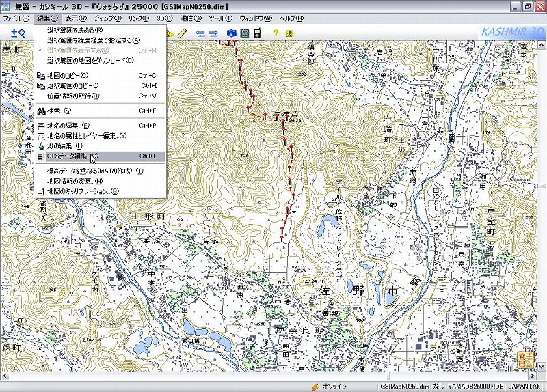Click the horizontal scrollbar right arrow
This screenshot has height=392, width=547.
click(533, 376)
